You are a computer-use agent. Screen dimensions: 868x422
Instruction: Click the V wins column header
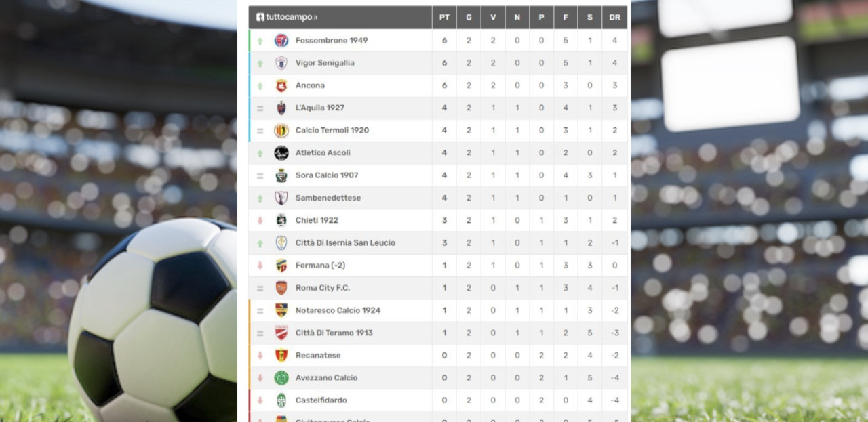point(493,18)
